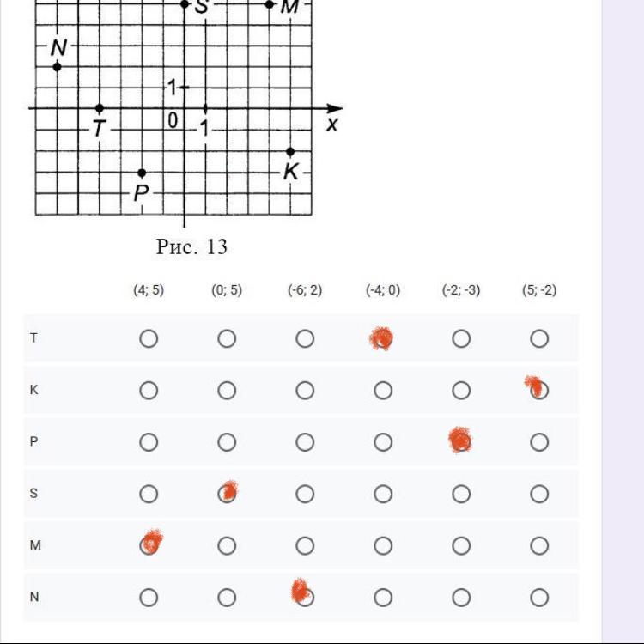644x644 pixels.
Task: Select (0; 5) for point S
Action: [x=227, y=494]
